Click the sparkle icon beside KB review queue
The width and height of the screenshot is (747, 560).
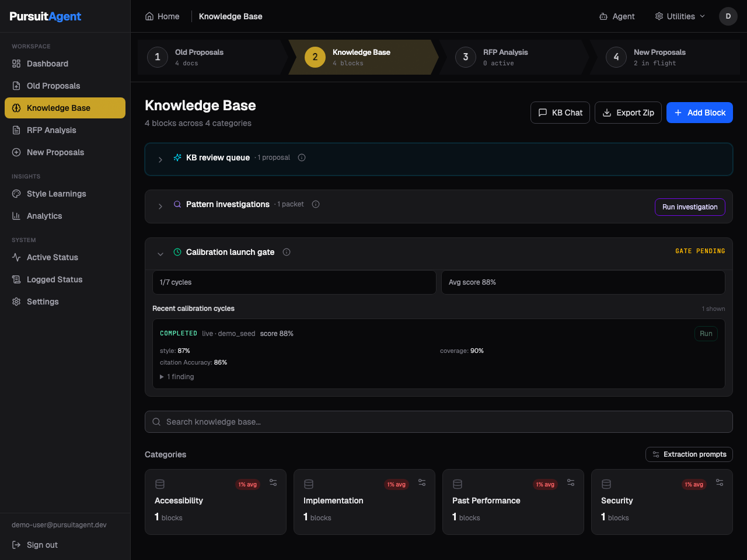click(x=177, y=157)
